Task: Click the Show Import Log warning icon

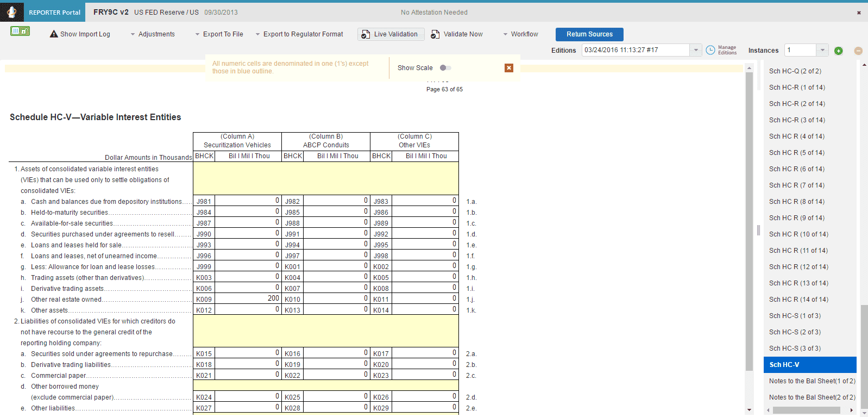Action: click(x=54, y=34)
